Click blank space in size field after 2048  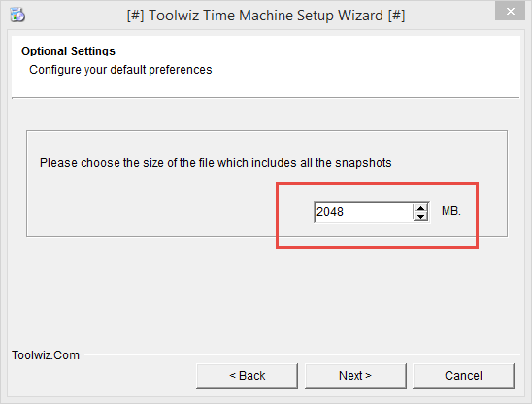click(379, 212)
